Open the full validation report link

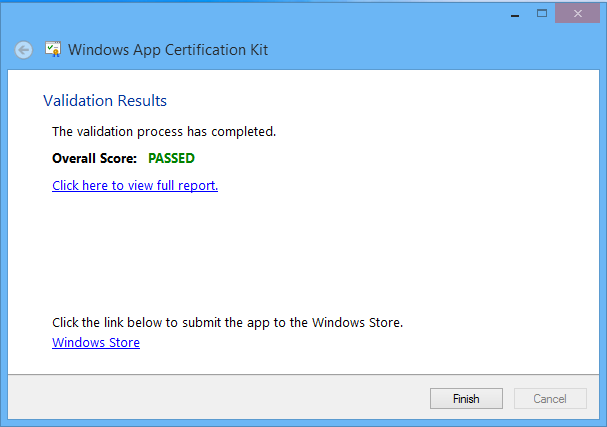pyautogui.click(x=135, y=185)
